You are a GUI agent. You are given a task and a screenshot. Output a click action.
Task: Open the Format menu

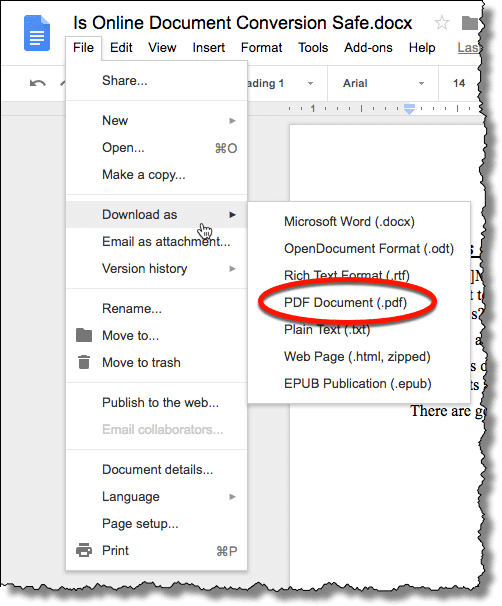point(262,48)
